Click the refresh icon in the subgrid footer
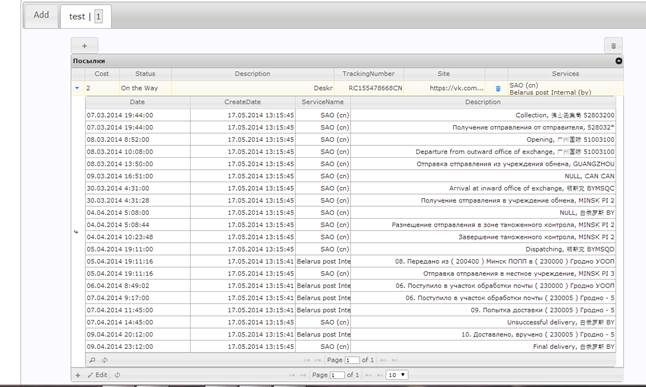The image size is (646, 387). 105,360
